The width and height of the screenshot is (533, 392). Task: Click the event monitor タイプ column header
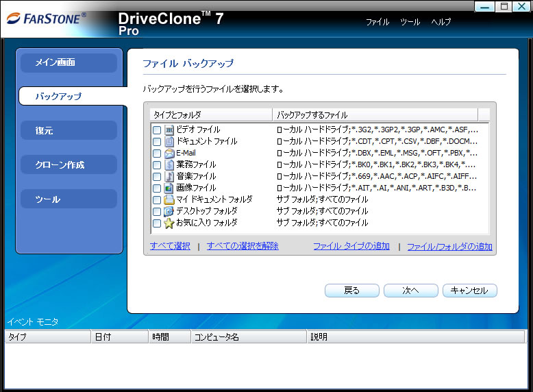[x=48, y=337]
